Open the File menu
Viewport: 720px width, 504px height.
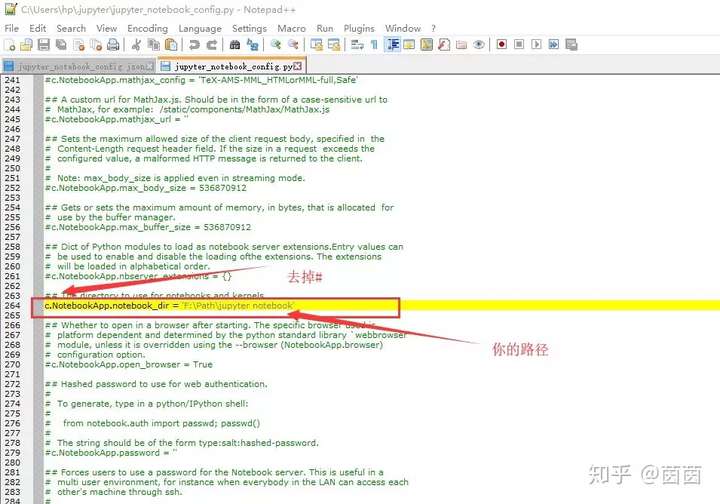(11, 28)
